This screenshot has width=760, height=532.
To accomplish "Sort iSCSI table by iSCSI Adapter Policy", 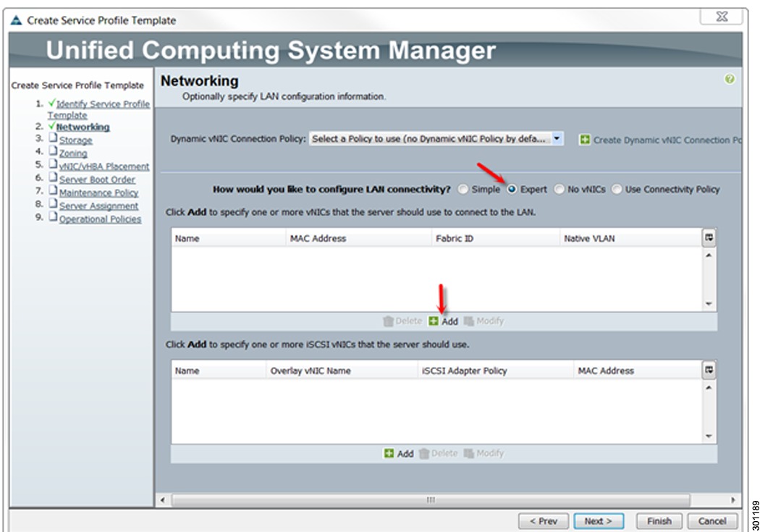I will click(x=495, y=371).
